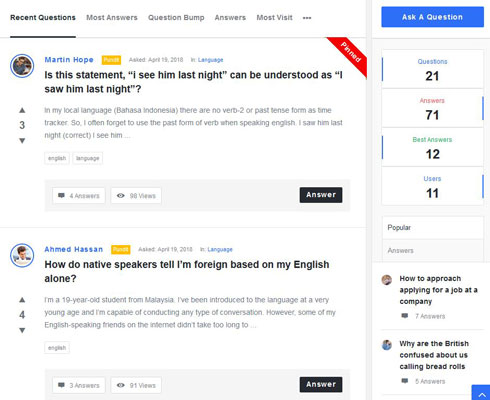This screenshot has height=400, width=490.
Task: Downvote Ahmed Hassan's question
Action: [22, 330]
